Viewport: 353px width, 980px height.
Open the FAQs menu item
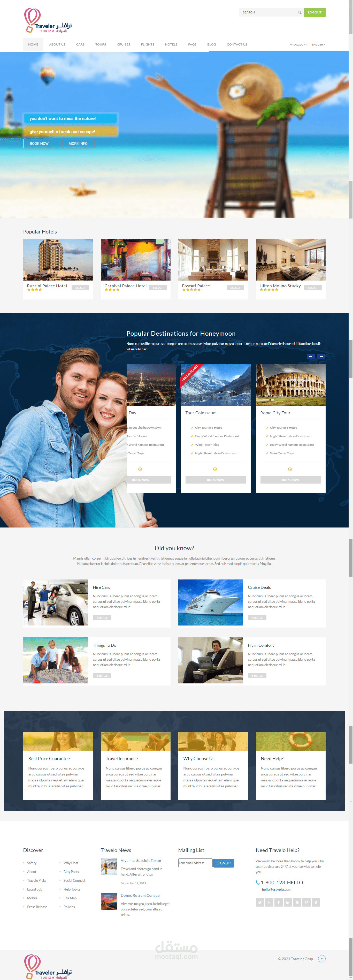[x=192, y=44]
